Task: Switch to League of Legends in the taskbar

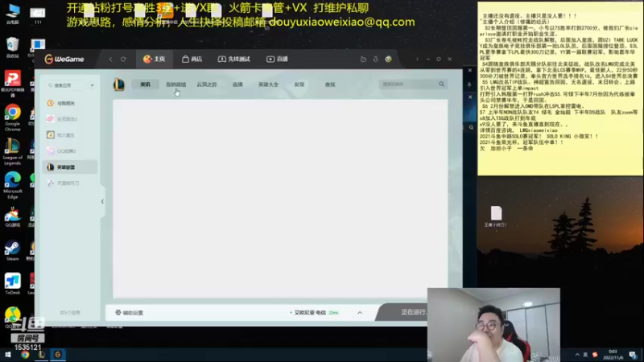Action: click(x=42, y=355)
